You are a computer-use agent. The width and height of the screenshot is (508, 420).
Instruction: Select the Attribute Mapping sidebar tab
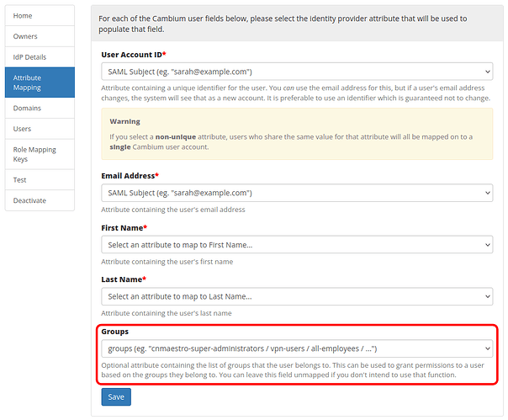tap(40, 82)
